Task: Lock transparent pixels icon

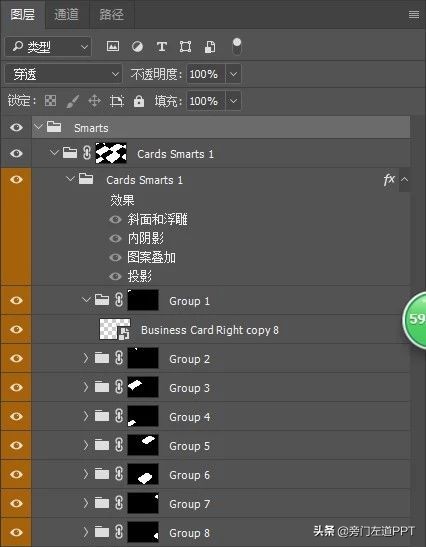Action: tap(51, 101)
